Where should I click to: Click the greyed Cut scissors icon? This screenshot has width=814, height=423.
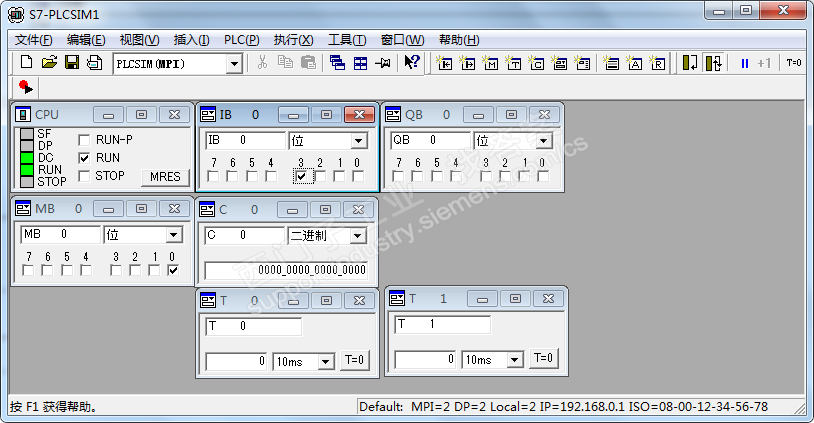262,63
